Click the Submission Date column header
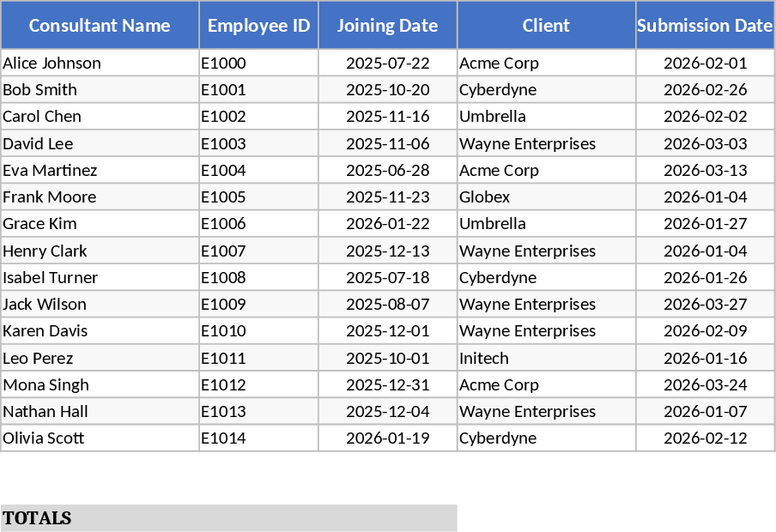This screenshot has height=532, width=776. pos(704,26)
